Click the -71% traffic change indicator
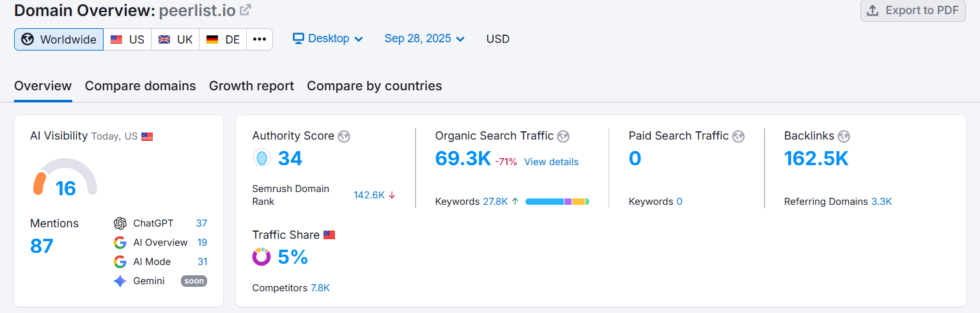Screen dimensions: 980x313 tap(506, 162)
